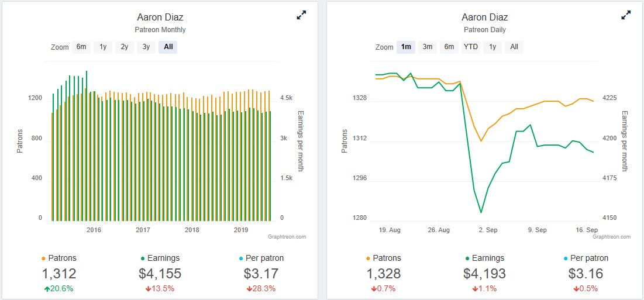Click the 26. Aug x-axis label
The image size is (644, 300).
click(439, 230)
